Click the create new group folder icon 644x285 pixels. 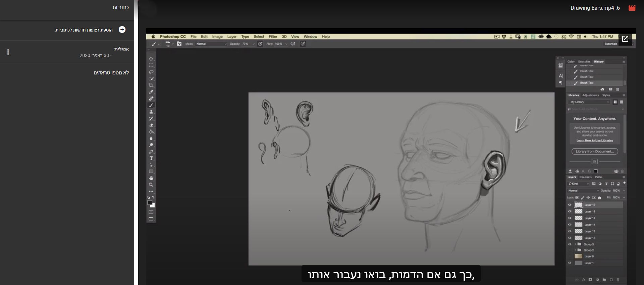tap(604, 280)
